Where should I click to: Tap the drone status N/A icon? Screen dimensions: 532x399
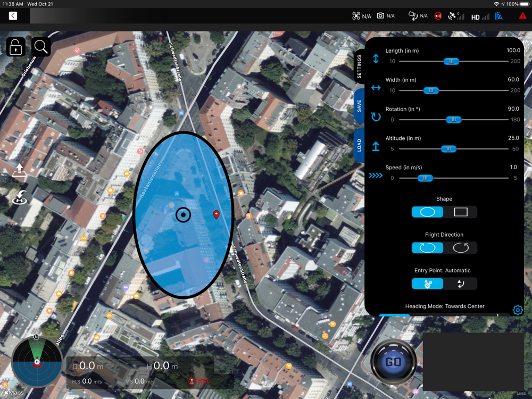pos(361,16)
